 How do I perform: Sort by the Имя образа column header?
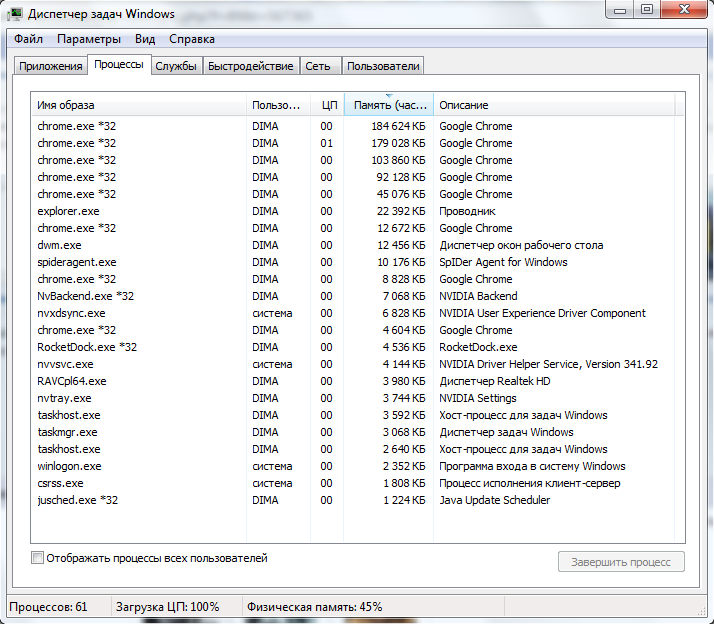[x=139, y=105]
